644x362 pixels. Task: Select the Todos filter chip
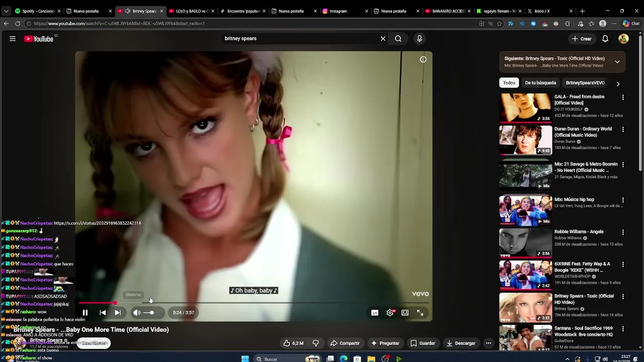[509, 83]
